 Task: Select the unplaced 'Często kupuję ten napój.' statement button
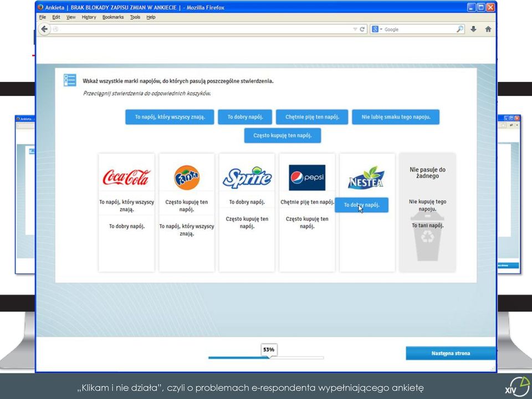(x=283, y=135)
